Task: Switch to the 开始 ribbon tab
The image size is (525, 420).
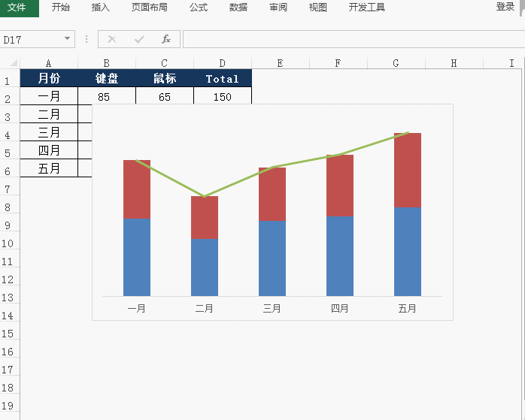Action: pos(61,8)
